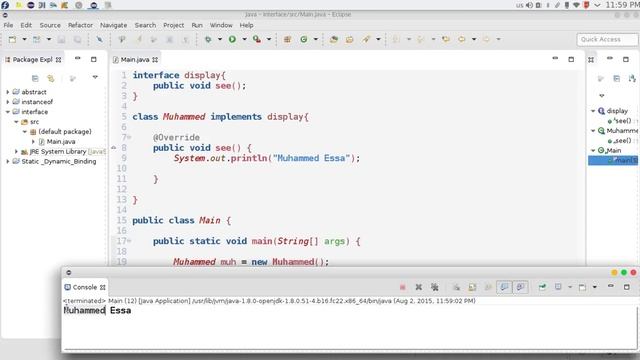640x360 pixels.
Task: Click the system clock showing 11:59 PM
Action: coord(622,5)
